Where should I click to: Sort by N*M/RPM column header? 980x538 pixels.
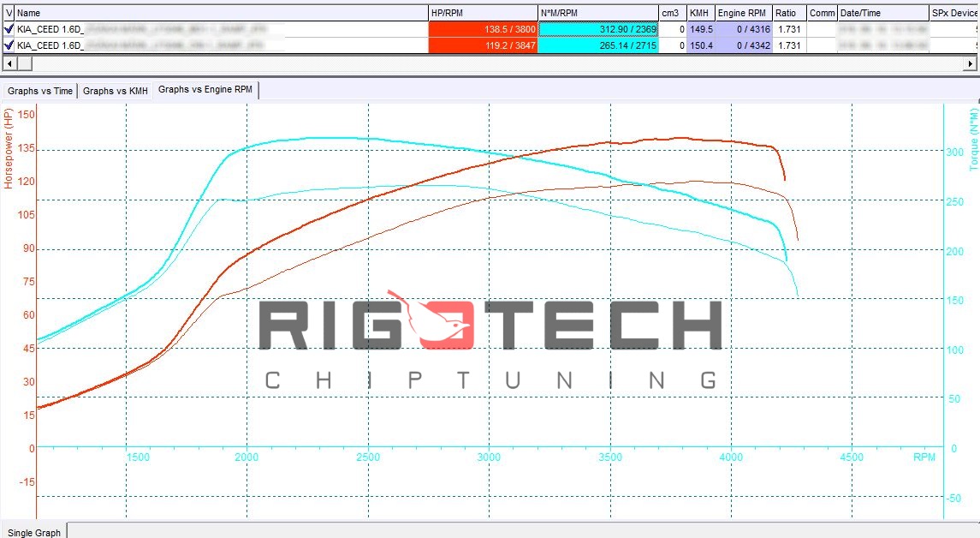598,13
